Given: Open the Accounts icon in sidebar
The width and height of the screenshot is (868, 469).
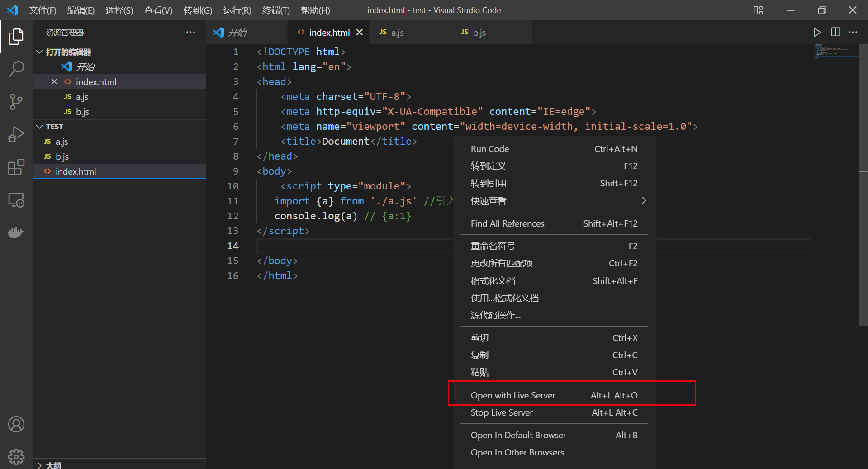Looking at the screenshot, I should 16,424.
